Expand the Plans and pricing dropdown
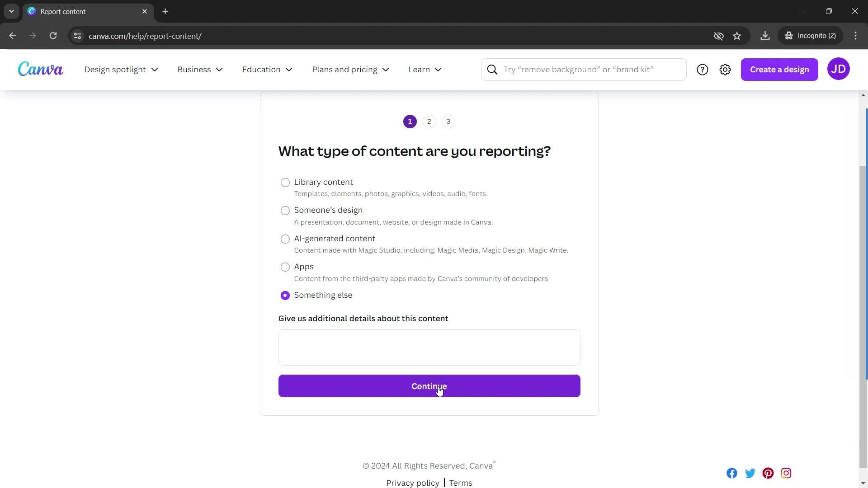 [x=350, y=69]
